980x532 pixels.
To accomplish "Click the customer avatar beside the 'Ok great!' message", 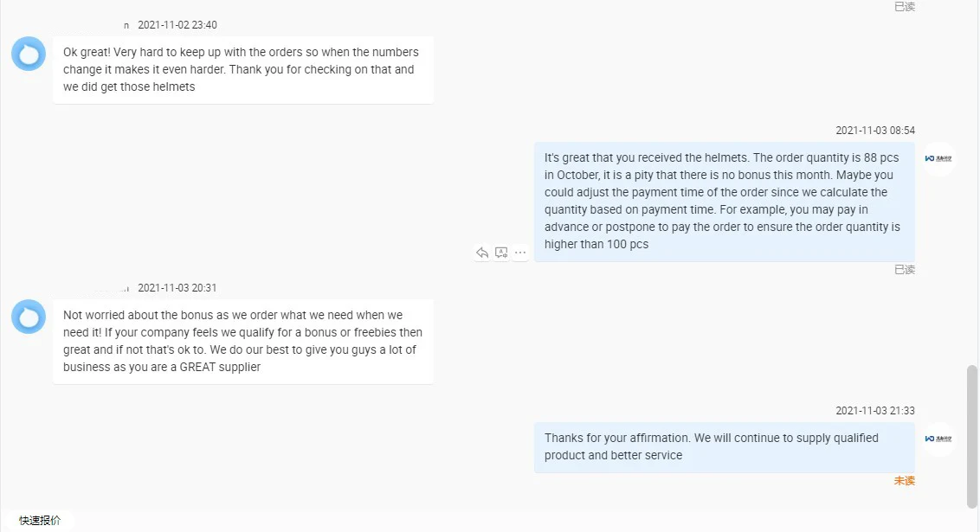I will point(29,54).
